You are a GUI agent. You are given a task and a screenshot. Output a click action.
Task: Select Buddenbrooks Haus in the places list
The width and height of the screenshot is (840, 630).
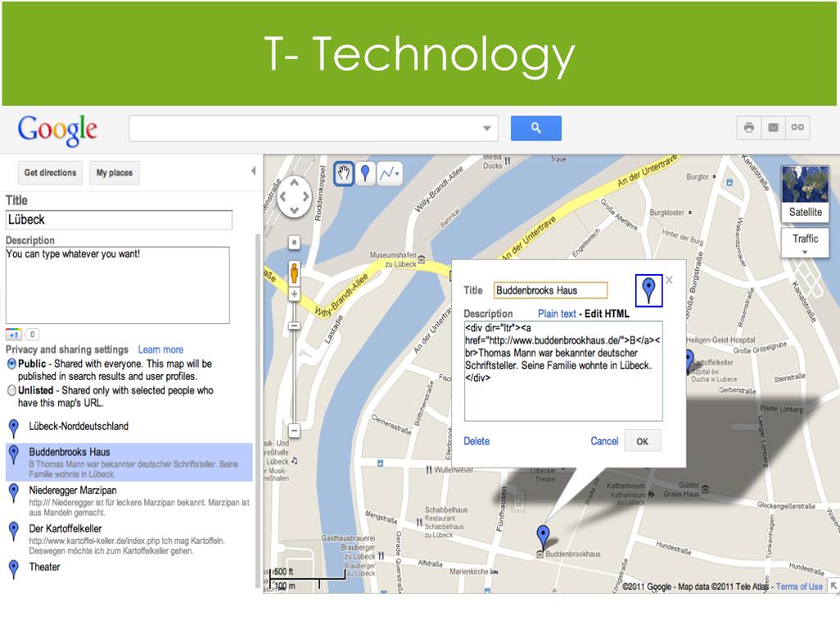pyautogui.click(x=129, y=463)
